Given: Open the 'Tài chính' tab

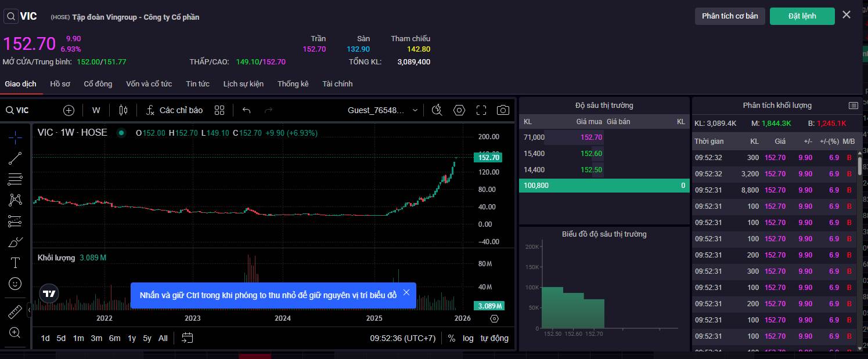Looking at the screenshot, I should [x=337, y=84].
